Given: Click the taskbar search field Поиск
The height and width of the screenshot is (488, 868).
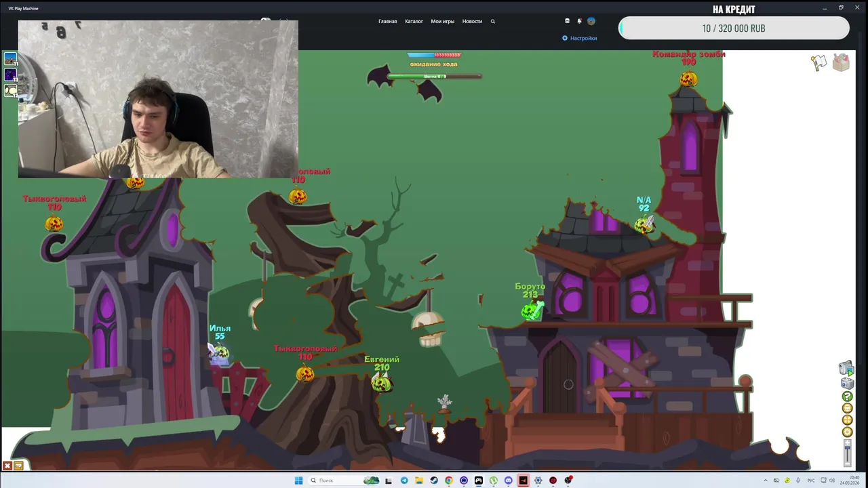Looking at the screenshot, I should click(344, 481).
